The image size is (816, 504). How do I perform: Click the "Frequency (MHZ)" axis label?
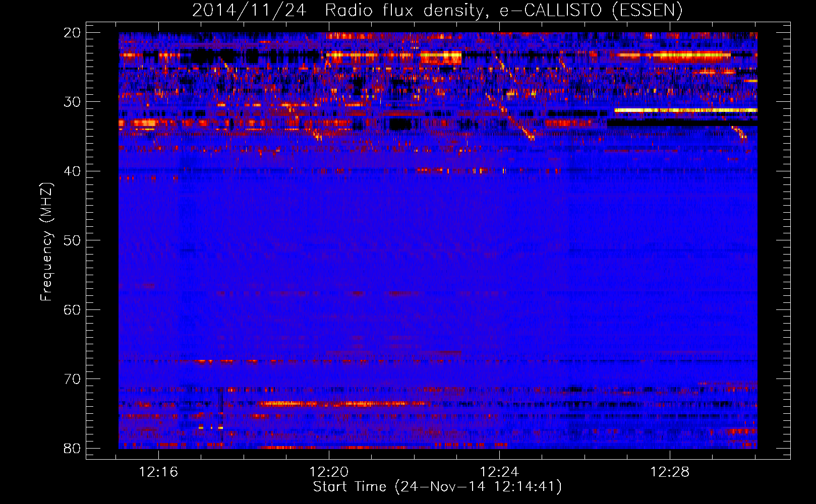tap(46, 242)
